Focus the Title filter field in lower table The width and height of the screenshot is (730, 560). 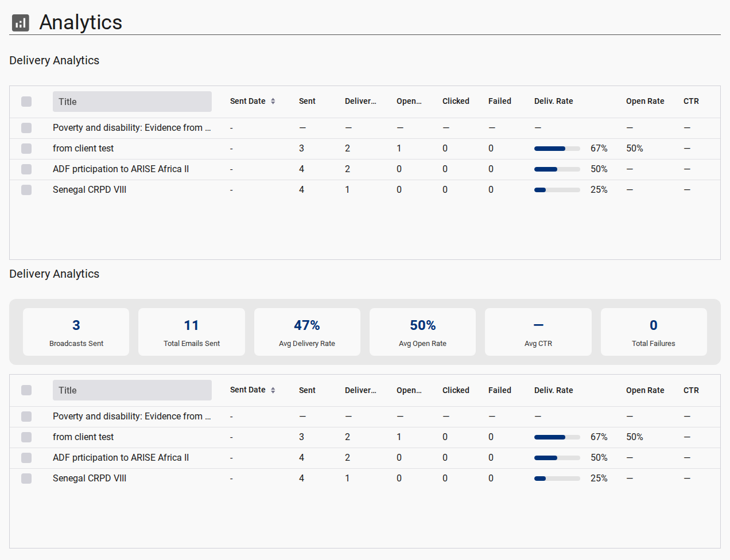pos(132,390)
